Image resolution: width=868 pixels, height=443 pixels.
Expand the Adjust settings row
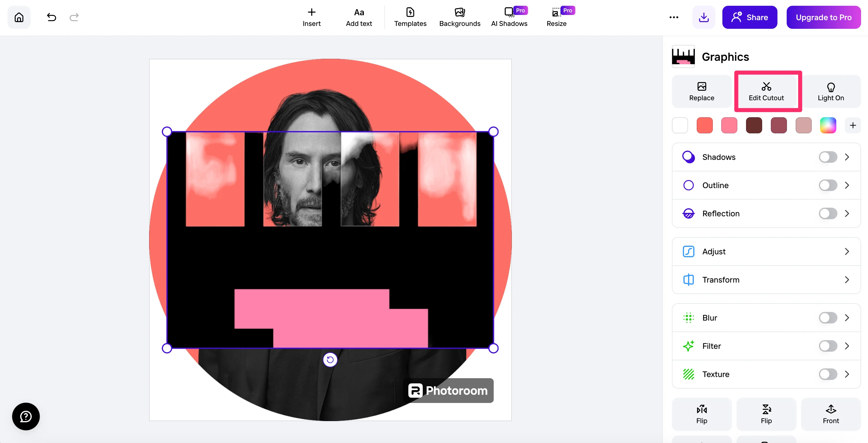(x=766, y=251)
